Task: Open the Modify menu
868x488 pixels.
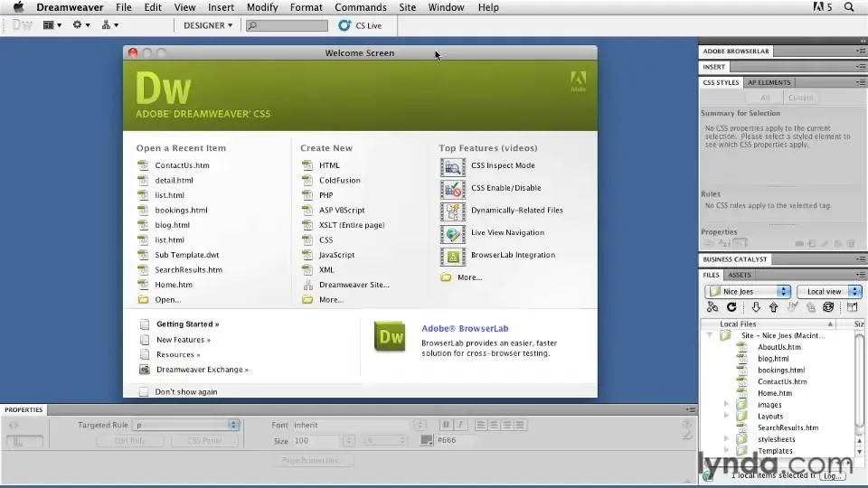Action: [262, 7]
